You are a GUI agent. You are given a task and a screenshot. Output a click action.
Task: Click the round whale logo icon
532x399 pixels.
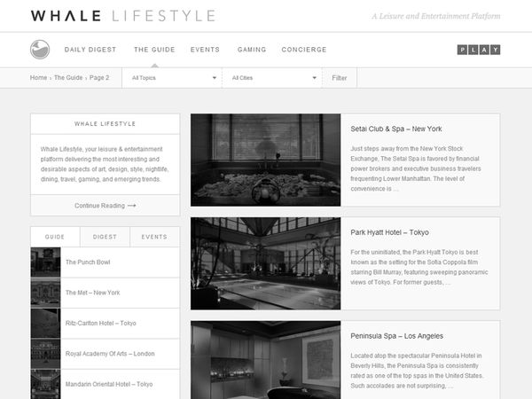[40, 50]
